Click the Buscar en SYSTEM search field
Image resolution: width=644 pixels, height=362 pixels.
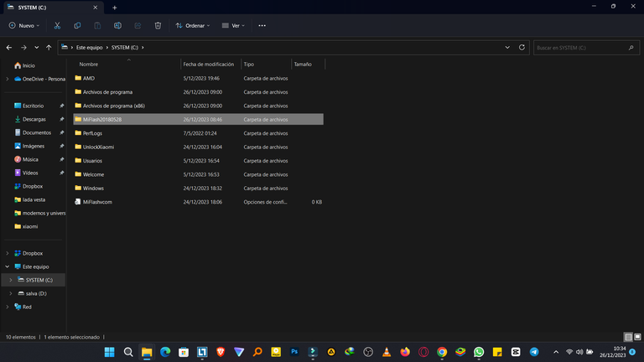click(583, 48)
